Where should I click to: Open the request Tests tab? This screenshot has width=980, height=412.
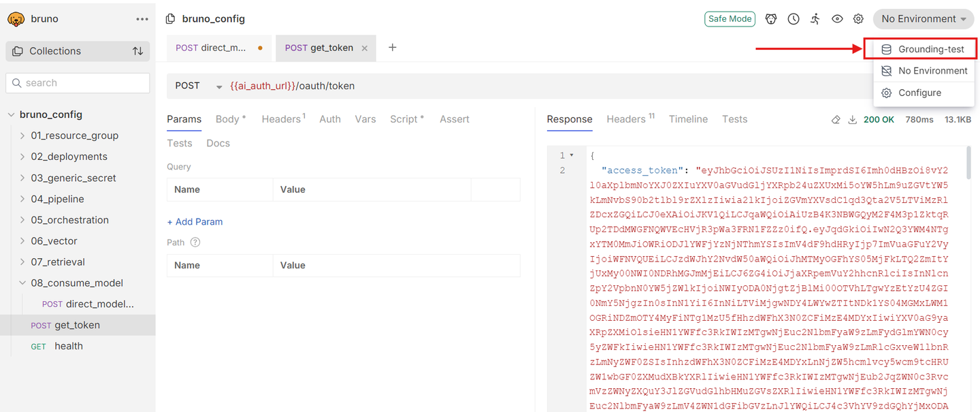click(x=180, y=143)
